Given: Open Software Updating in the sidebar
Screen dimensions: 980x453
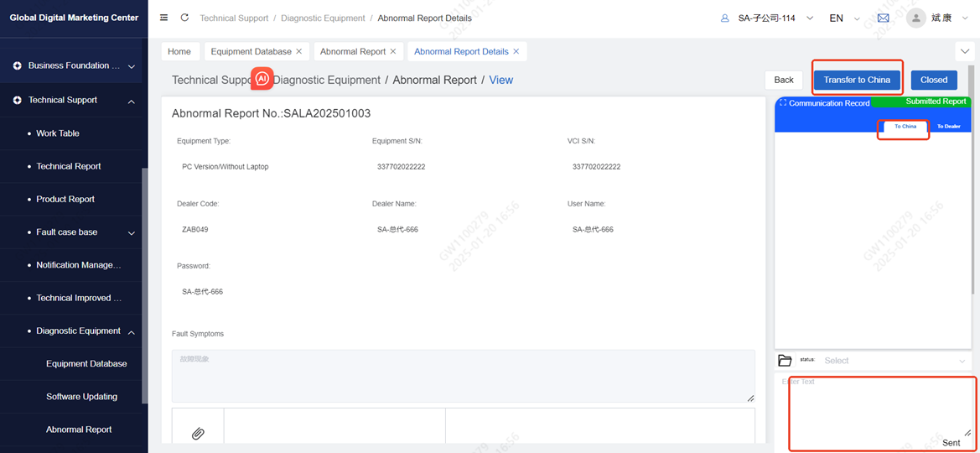Looking at the screenshot, I should point(81,397).
